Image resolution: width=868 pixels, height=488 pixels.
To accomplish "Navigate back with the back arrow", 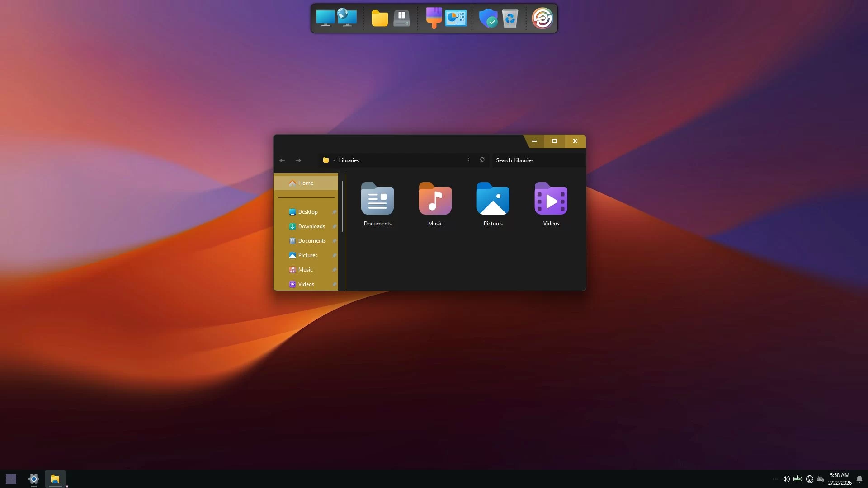I will 282,160.
